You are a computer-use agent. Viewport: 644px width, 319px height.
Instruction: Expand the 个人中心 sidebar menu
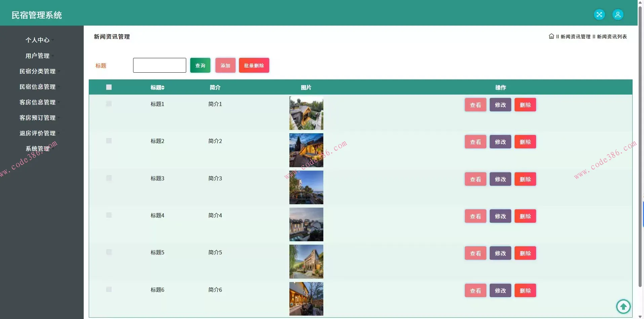[x=38, y=40]
